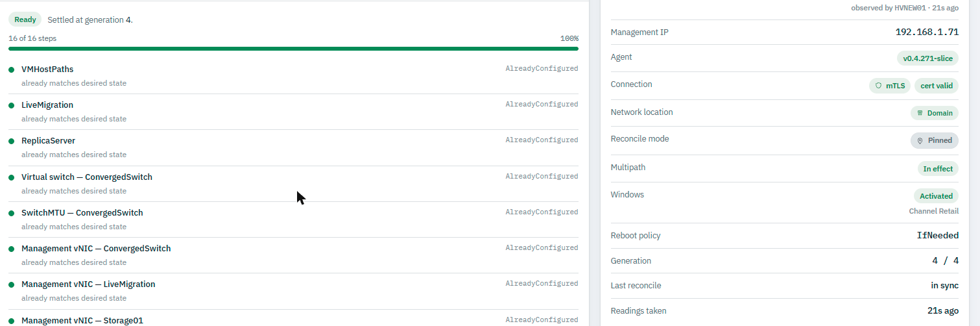This screenshot has height=326, width=980.
Task: Click status dot of Management vNIC — LiveMigration
Action: coord(12,284)
